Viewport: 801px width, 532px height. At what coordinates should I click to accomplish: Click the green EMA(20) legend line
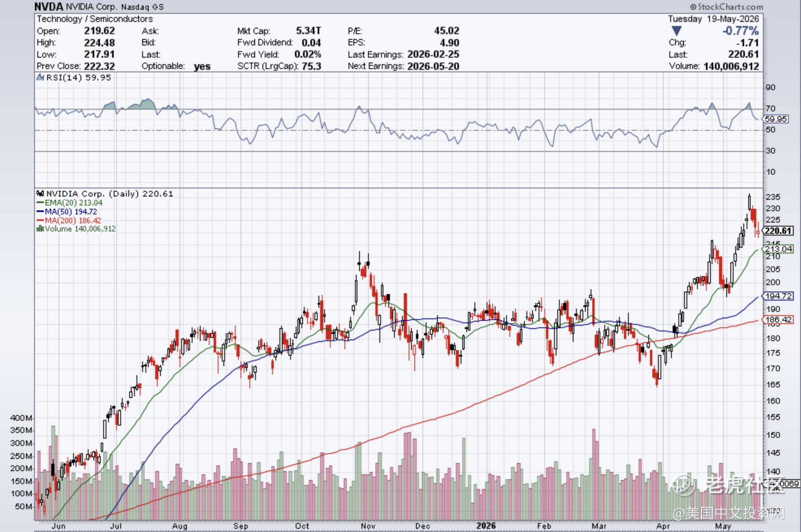click(x=40, y=203)
